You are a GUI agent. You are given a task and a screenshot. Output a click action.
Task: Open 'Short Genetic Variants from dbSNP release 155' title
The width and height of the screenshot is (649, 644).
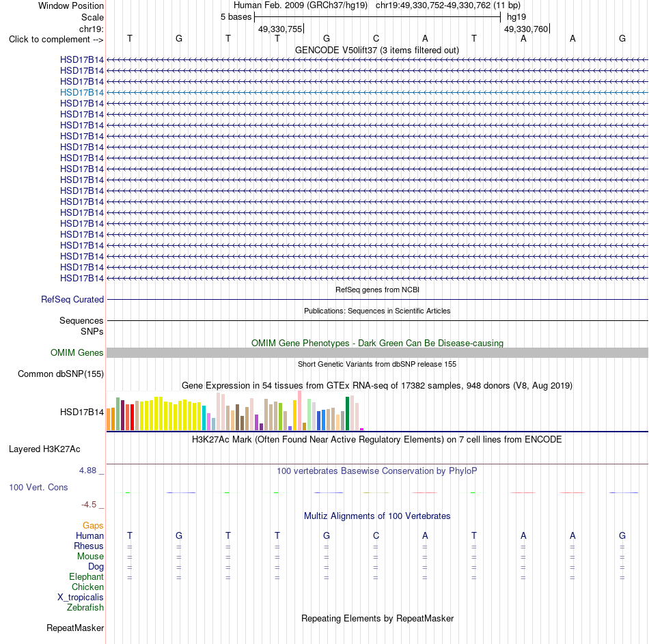pyautogui.click(x=377, y=364)
